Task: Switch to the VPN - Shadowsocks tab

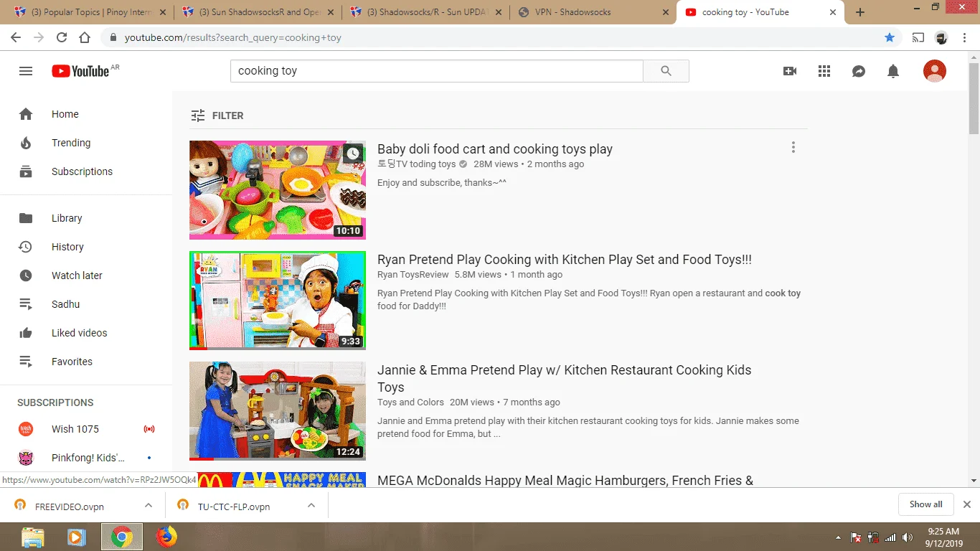Action: [x=593, y=12]
